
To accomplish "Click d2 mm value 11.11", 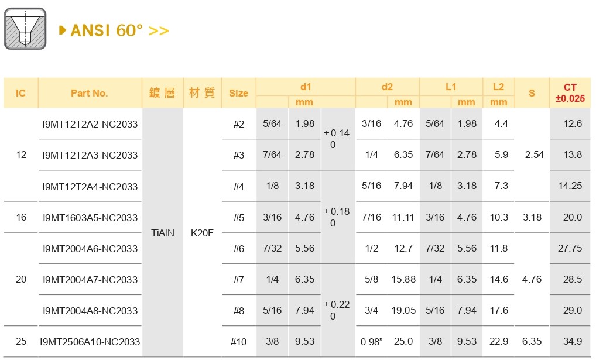I will click(x=403, y=217).
